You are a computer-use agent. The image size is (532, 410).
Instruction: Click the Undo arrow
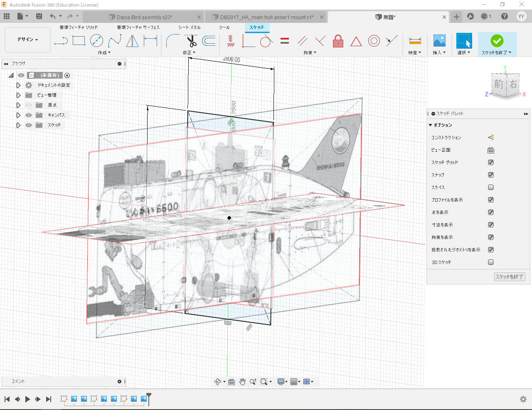[x=53, y=16]
